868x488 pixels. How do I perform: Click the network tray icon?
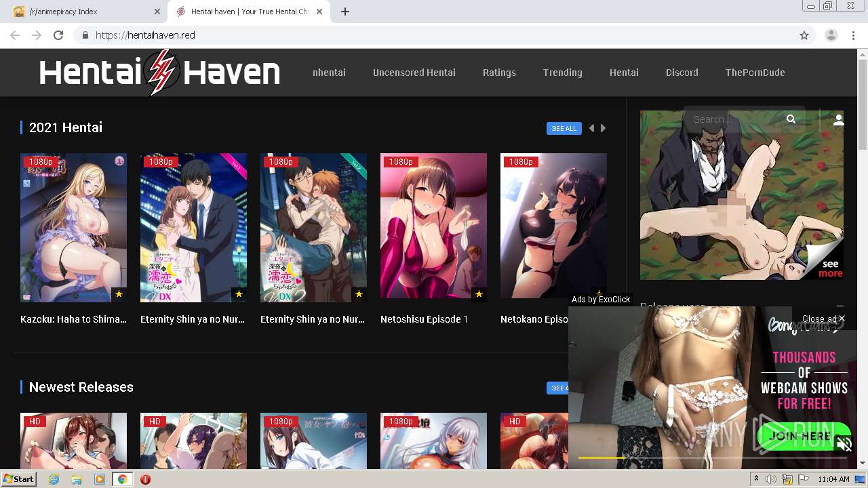[787, 479]
